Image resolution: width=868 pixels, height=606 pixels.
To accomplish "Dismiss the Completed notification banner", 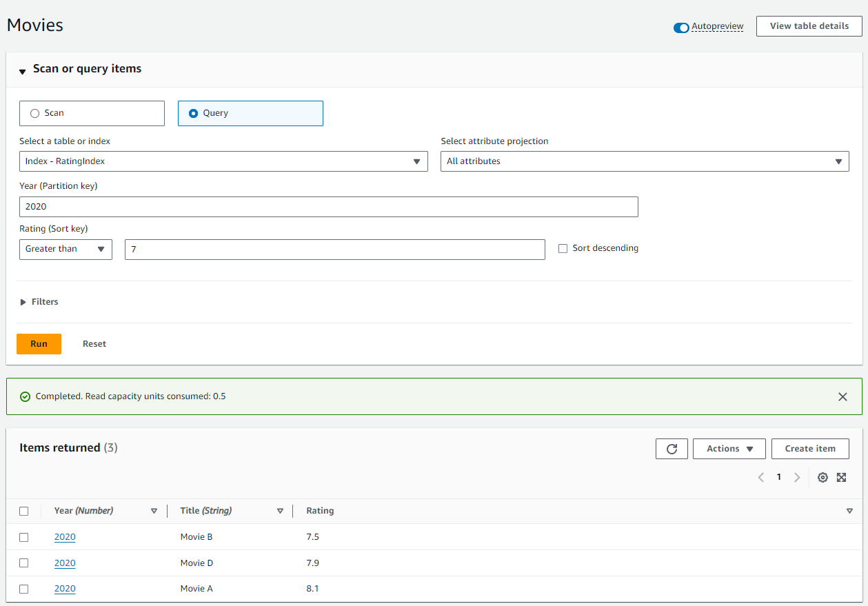I will pyautogui.click(x=842, y=396).
